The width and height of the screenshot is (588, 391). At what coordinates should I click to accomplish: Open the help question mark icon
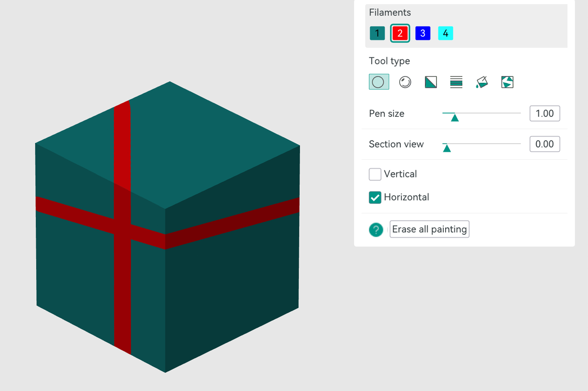376,229
